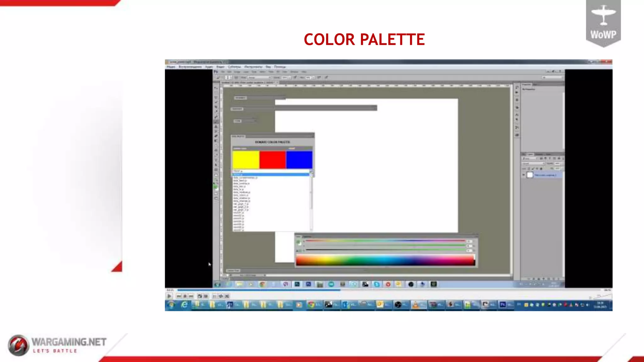
Task: Switch to the Properties panel tab
Action: tap(527, 84)
